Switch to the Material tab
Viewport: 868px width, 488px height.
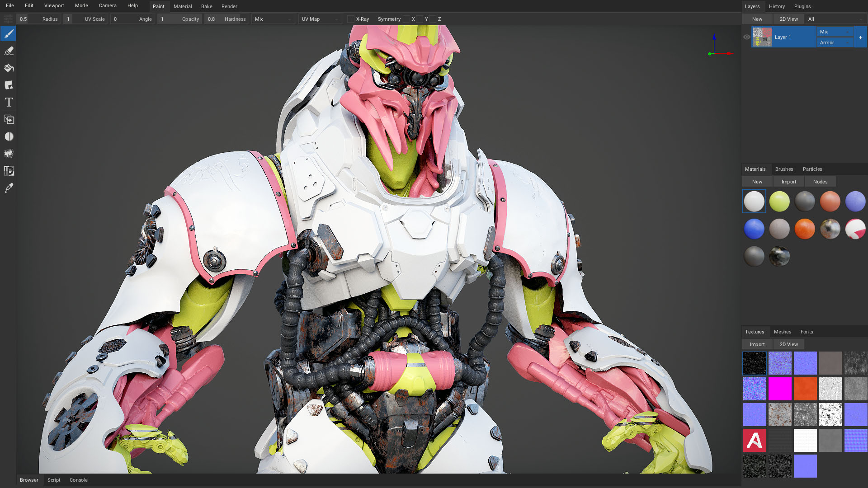tap(183, 6)
